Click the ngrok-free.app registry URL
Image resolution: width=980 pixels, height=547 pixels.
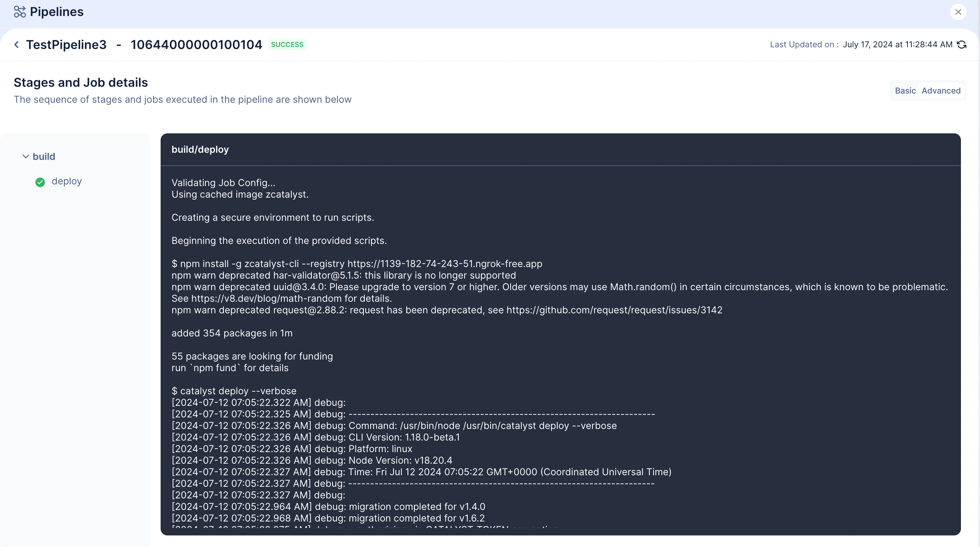pos(444,264)
